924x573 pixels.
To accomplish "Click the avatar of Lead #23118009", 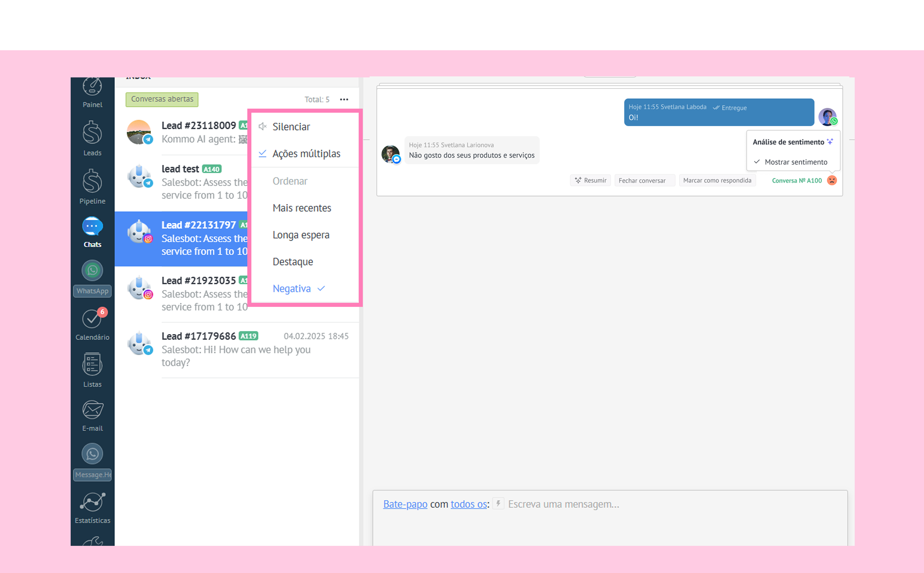I will pyautogui.click(x=139, y=132).
